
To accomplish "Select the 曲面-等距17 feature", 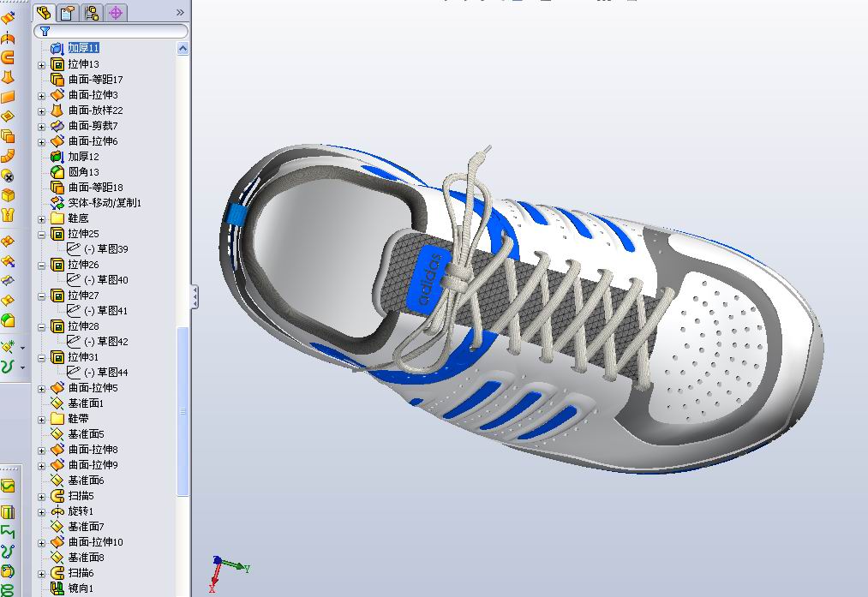I will [x=95, y=80].
